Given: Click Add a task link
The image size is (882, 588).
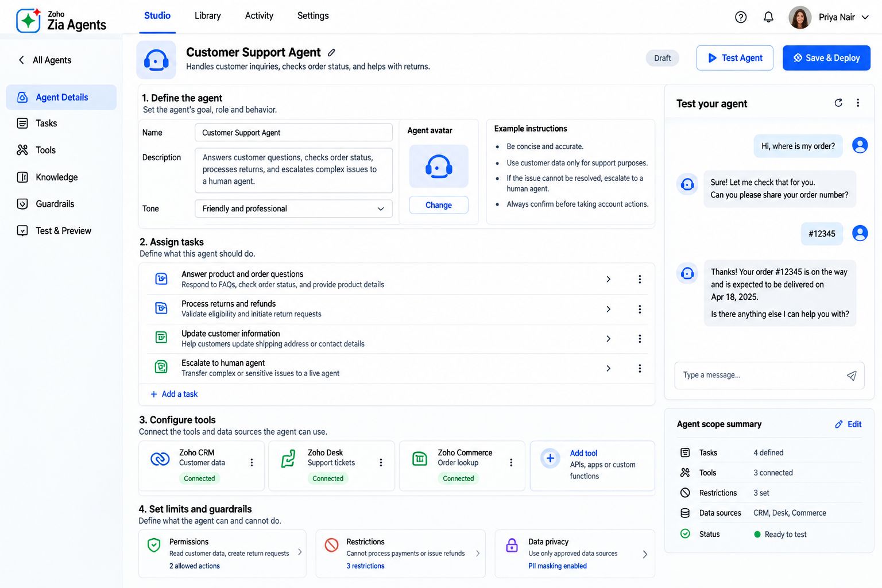Looking at the screenshot, I should point(174,394).
